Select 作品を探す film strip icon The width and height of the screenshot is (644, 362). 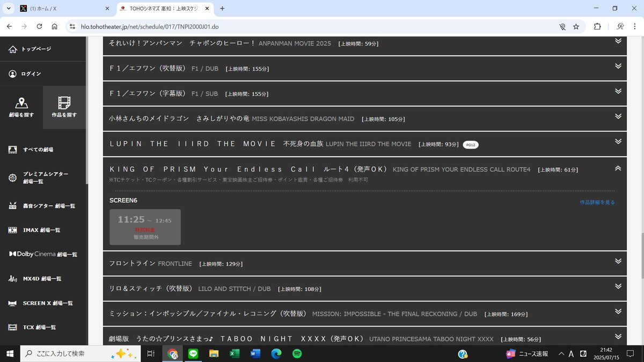(64, 102)
